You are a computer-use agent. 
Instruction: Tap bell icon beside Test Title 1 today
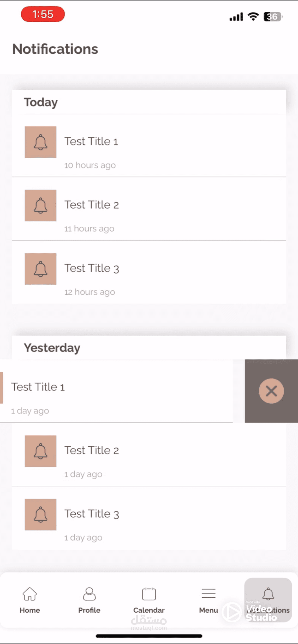click(x=41, y=142)
